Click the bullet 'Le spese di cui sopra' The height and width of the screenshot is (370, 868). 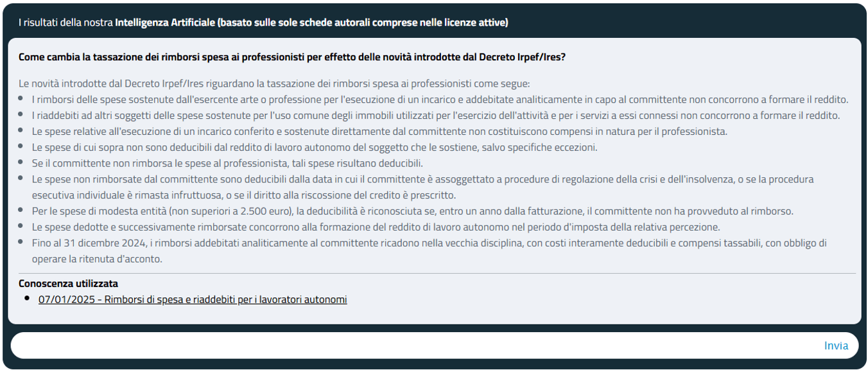point(314,147)
